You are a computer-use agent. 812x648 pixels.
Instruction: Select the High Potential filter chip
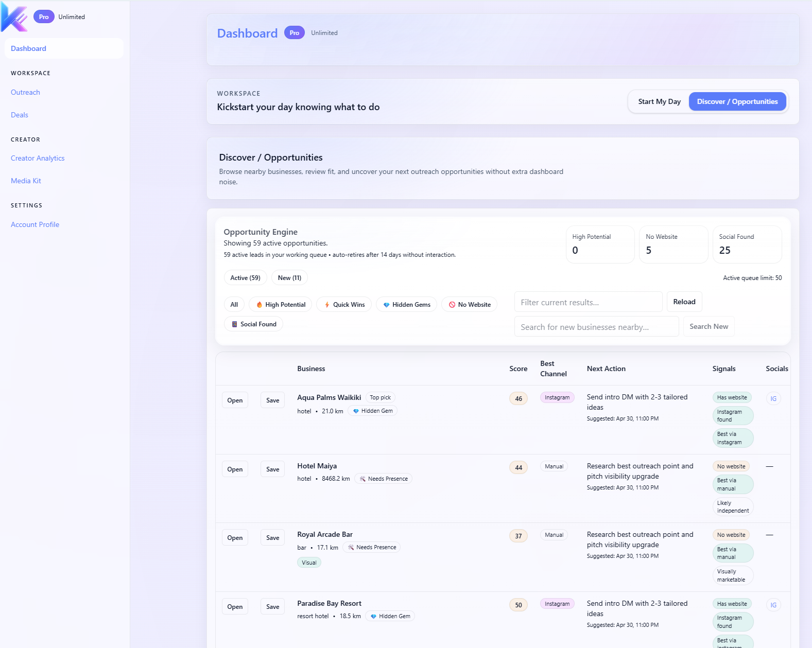281,305
